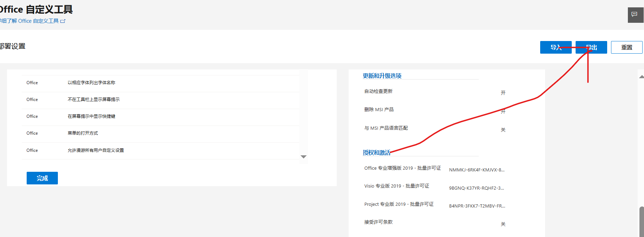The width and height of the screenshot is (644, 237).
Task: Click the product key 9BGNQ-K37YR-RQHF2-3...
Action: coord(476,188)
